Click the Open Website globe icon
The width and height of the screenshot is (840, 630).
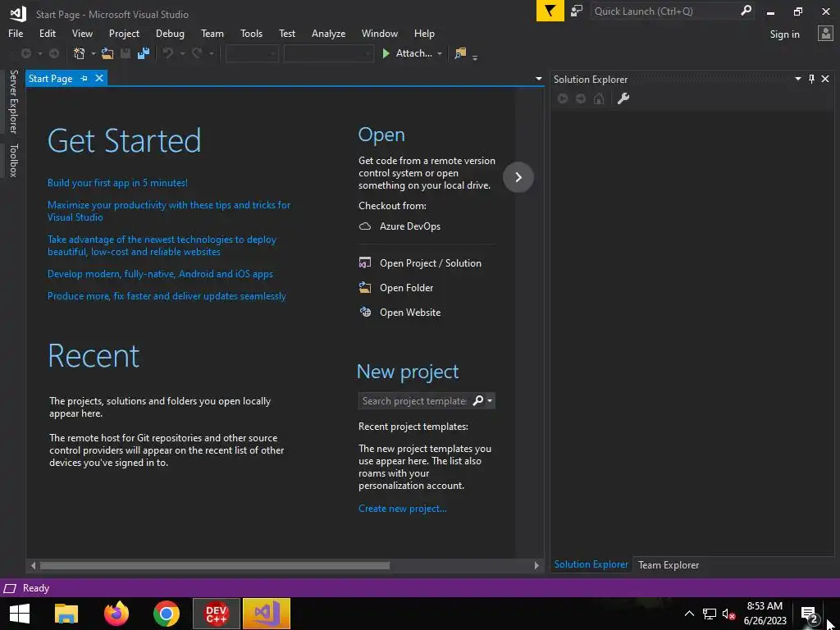pos(365,313)
